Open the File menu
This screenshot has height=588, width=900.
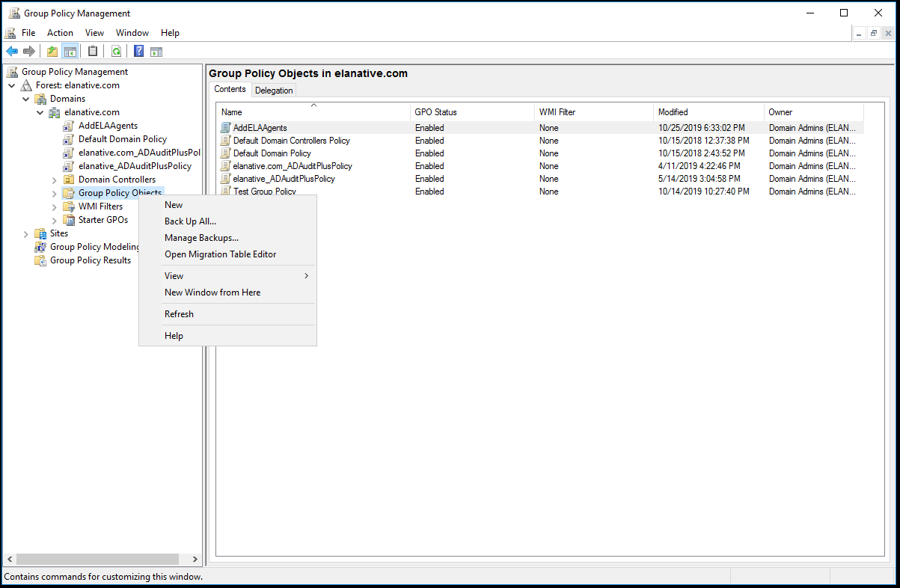click(x=28, y=33)
